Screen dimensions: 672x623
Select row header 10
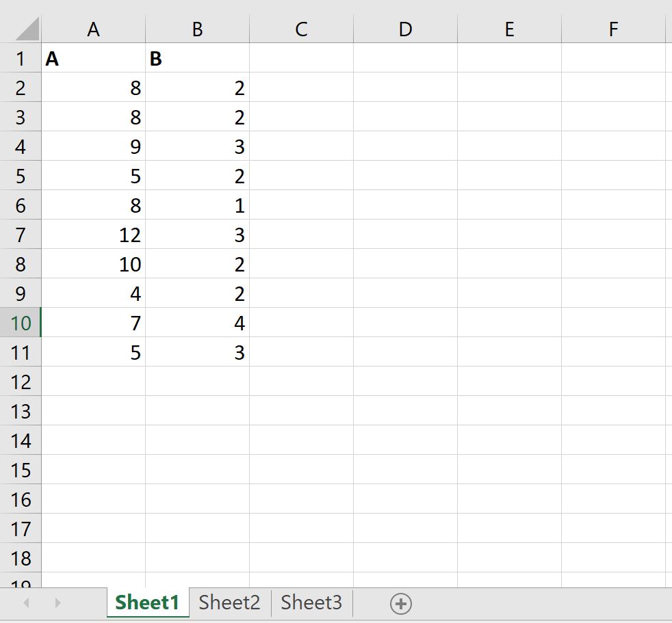(x=21, y=322)
